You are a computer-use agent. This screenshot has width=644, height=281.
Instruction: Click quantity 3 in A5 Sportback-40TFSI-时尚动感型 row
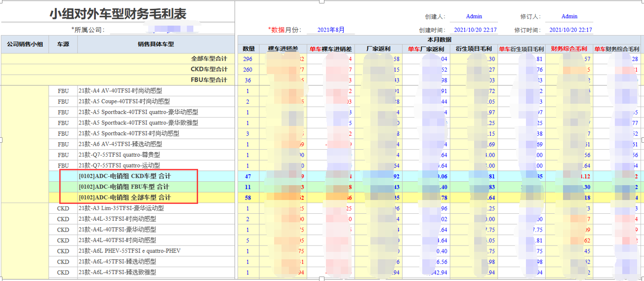point(249,133)
